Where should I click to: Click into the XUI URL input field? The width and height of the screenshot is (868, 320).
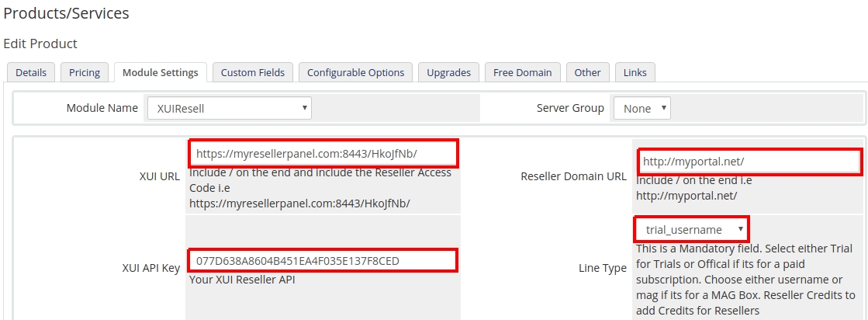click(x=323, y=154)
